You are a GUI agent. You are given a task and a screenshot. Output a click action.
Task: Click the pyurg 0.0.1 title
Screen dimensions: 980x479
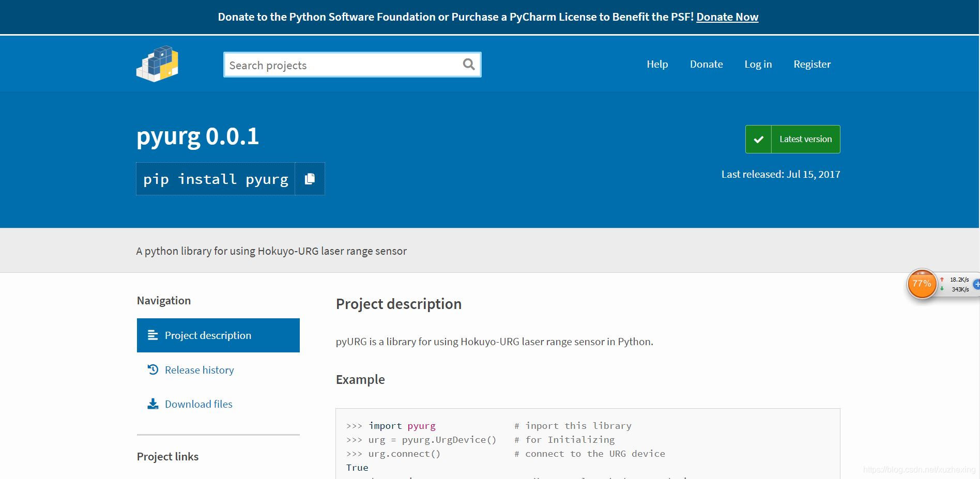coord(197,136)
